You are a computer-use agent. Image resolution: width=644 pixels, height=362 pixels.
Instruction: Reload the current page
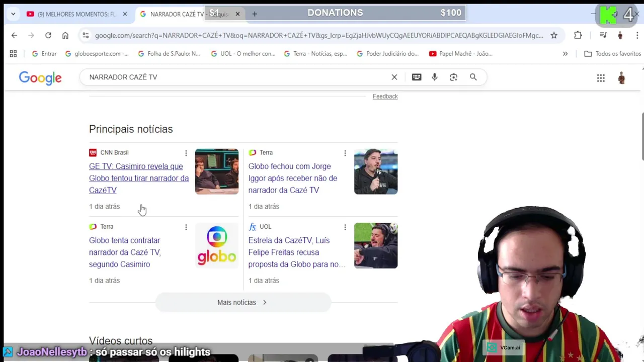pos(48,35)
